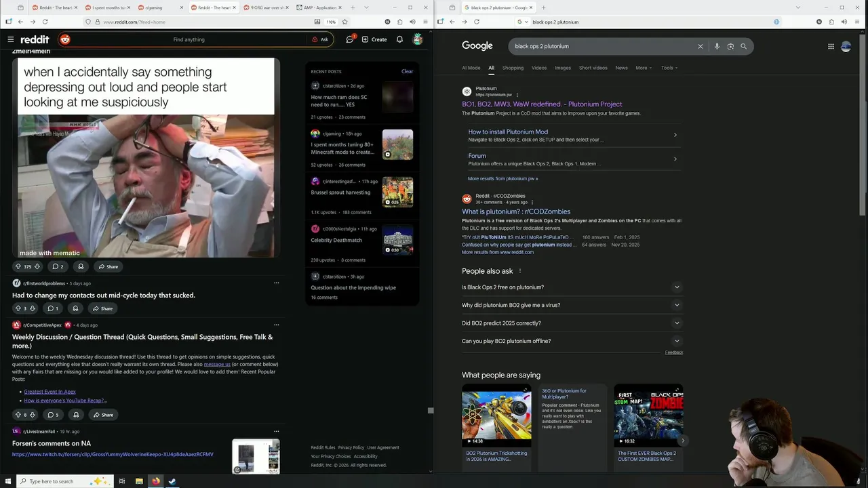The height and width of the screenshot is (488, 868).
Task: Open overflow menu for CompetitiveApex post
Action: (276, 325)
